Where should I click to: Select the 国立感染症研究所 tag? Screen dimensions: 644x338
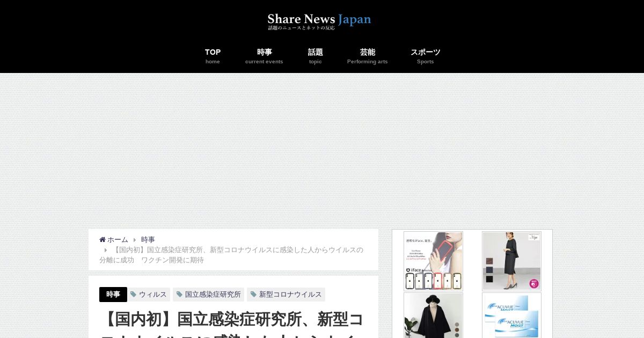(208, 295)
